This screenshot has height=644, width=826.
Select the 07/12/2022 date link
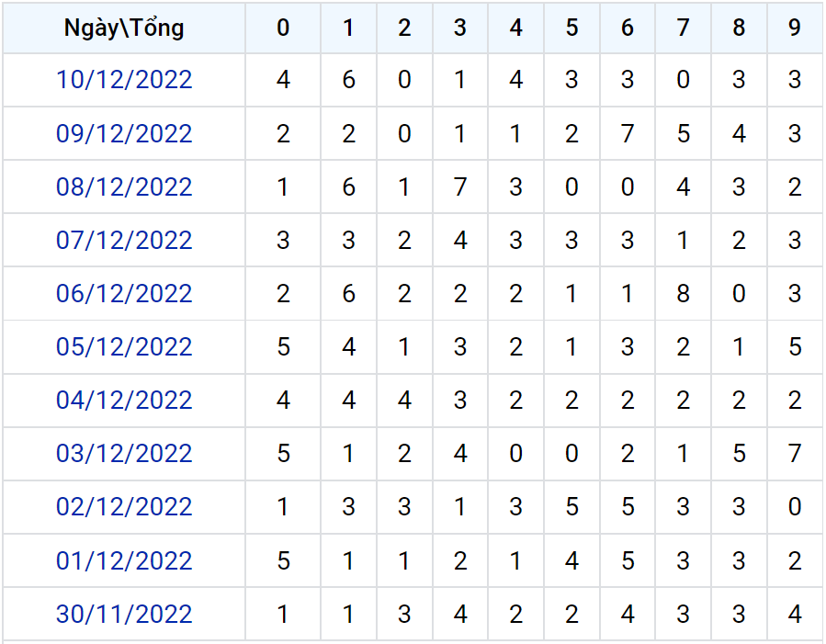tap(124, 241)
